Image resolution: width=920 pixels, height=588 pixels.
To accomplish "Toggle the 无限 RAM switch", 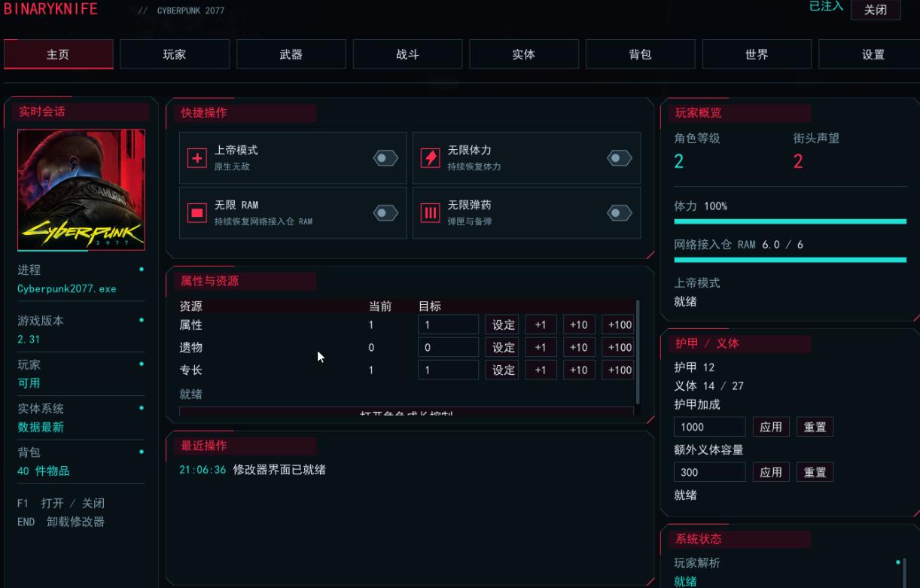I will [x=385, y=213].
